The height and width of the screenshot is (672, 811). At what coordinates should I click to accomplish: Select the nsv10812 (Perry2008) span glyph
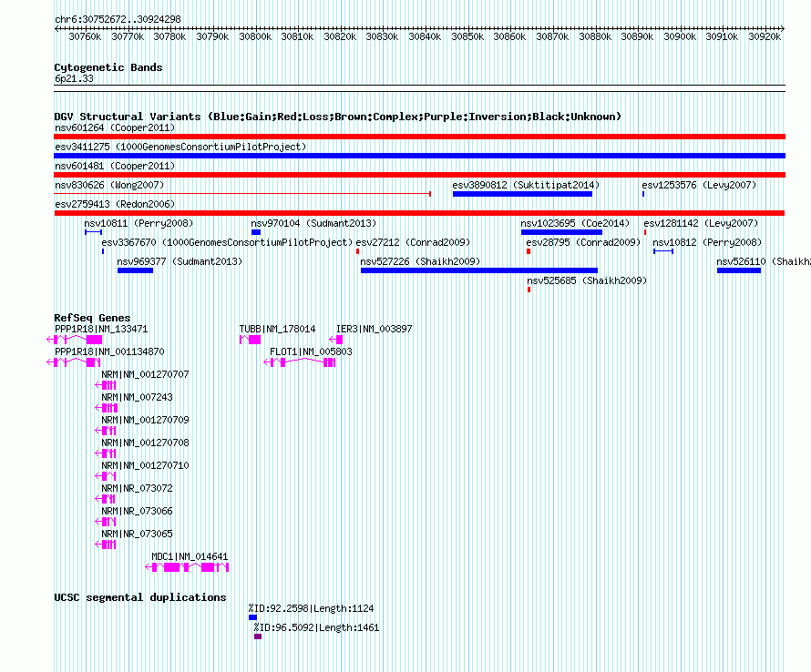663,251
